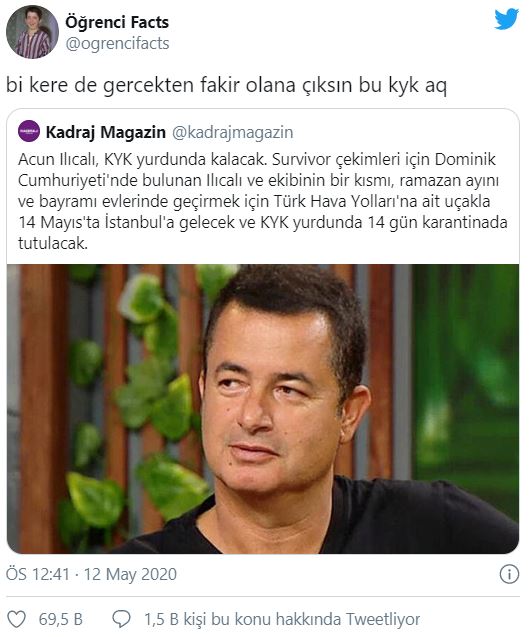This screenshot has height=637, width=529.
Task: View the quoted tweet photo
Action: (x=263, y=409)
